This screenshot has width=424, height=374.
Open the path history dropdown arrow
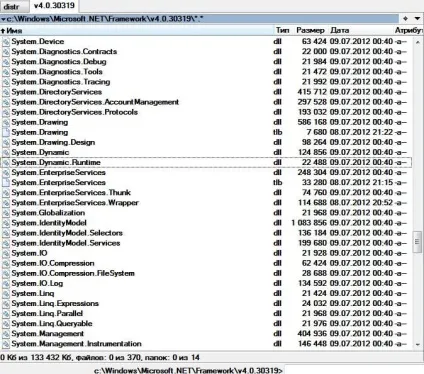tap(417, 19)
